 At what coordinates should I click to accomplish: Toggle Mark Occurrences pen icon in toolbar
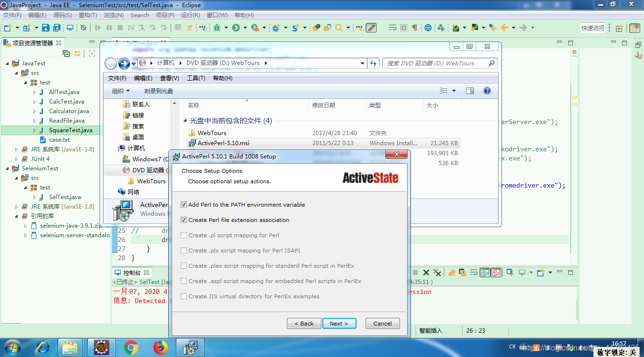click(371, 28)
